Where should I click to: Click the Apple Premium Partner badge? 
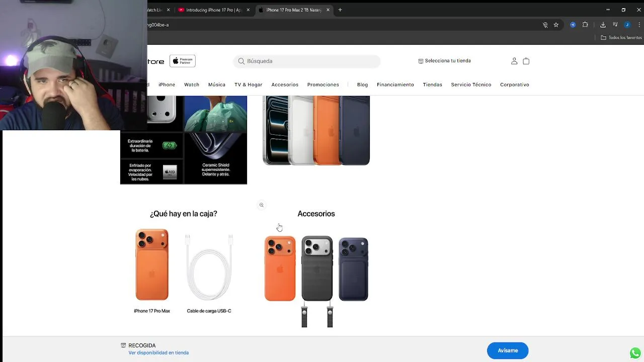183,61
